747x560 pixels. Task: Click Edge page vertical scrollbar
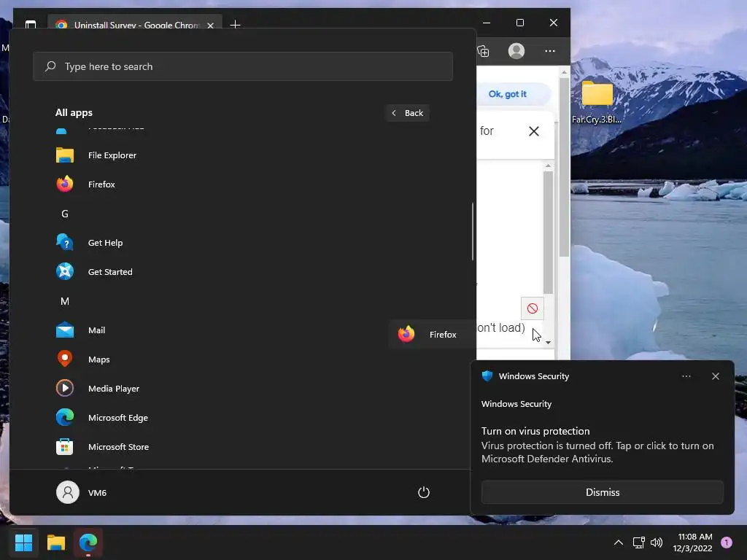pyautogui.click(x=564, y=167)
